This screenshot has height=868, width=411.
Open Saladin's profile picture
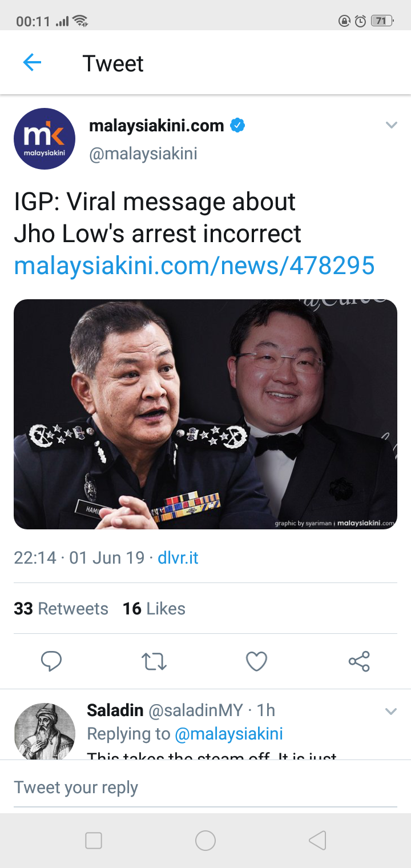click(x=45, y=732)
